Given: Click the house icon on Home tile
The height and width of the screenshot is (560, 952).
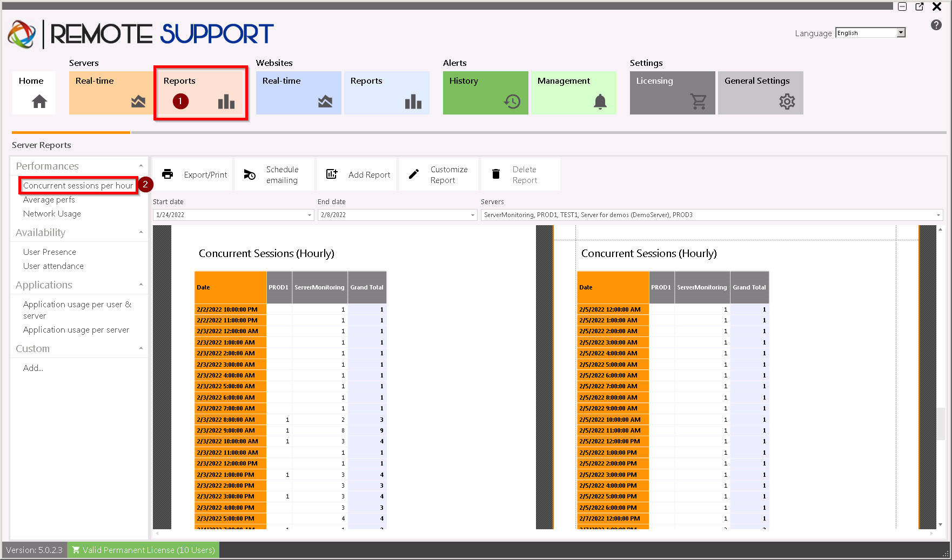Looking at the screenshot, I should 39,101.
